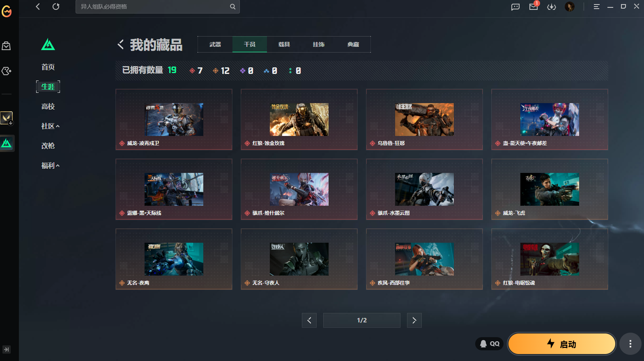The height and width of the screenshot is (361, 644).
Task: Open the user avatar profile
Action: coord(570,7)
